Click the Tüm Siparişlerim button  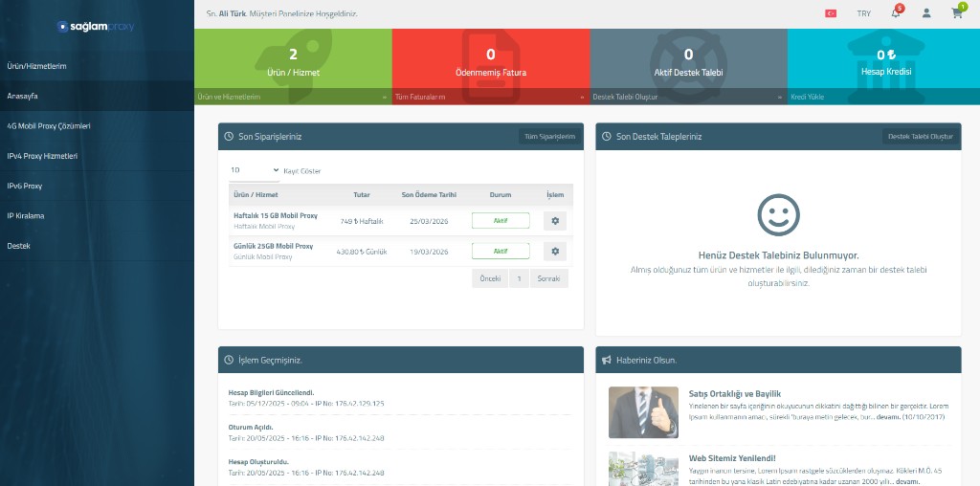(549, 137)
